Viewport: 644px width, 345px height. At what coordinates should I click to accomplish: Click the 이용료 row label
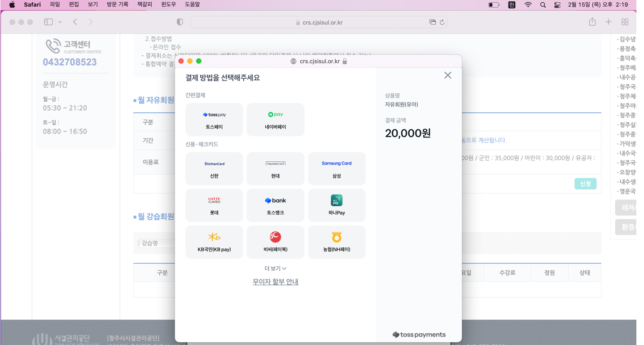(151, 162)
